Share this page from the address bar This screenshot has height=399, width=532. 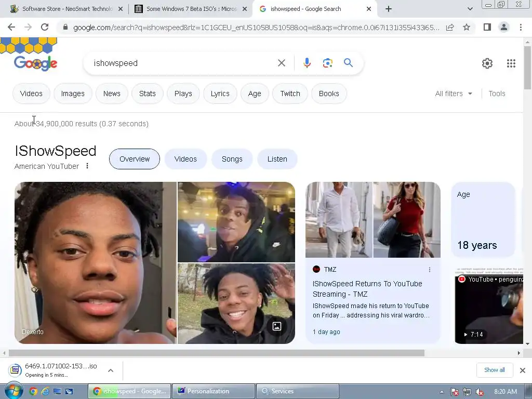(x=450, y=27)
